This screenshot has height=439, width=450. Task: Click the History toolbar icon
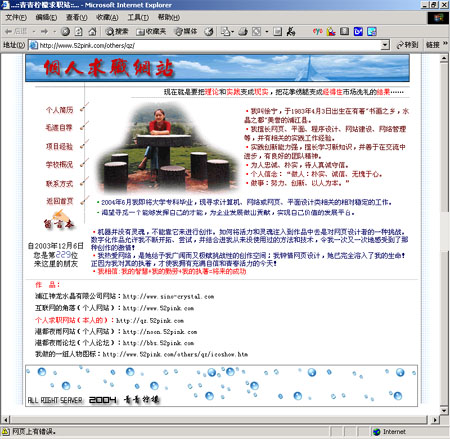coord(209,32)
